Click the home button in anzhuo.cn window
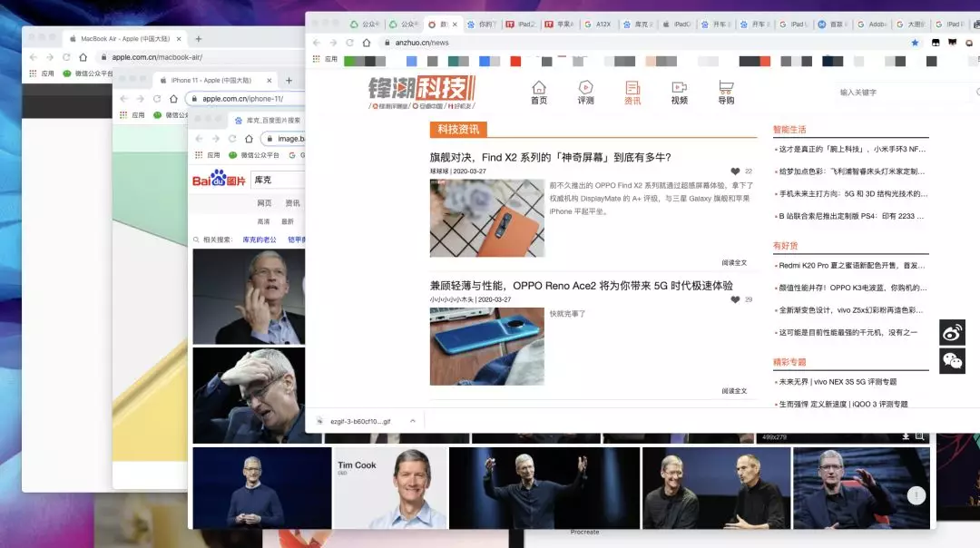980x548 pixels. pyautogui.click(x=367, y=43)
